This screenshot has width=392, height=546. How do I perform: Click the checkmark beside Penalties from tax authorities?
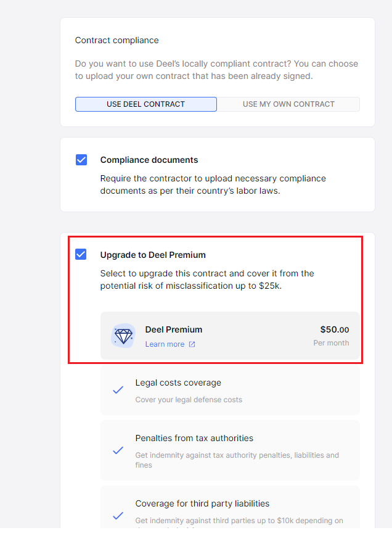(x=118, y=450)
